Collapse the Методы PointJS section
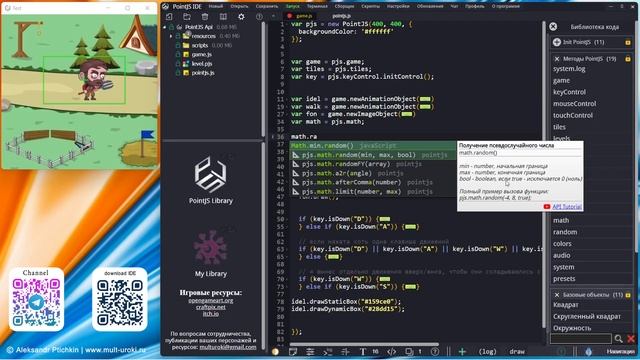This screenshot has width=640, height=360. tap(557, 59)
